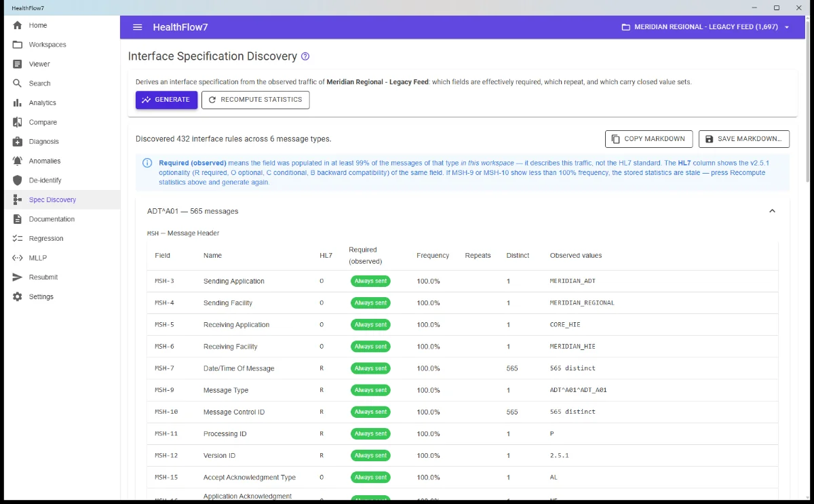Click the 2.5.1 version value
Viewport: 814px width, 504px height.
(x=559, y=456)
